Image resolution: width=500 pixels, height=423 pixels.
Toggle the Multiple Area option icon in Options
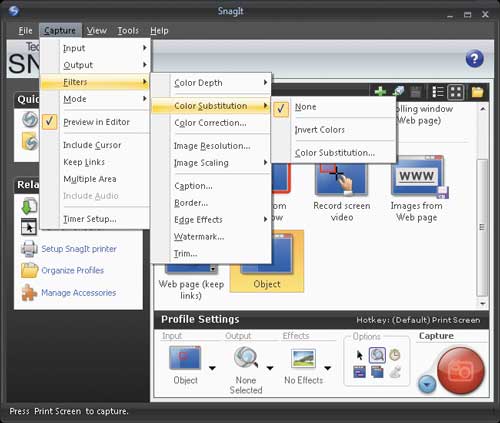point(377,372)
